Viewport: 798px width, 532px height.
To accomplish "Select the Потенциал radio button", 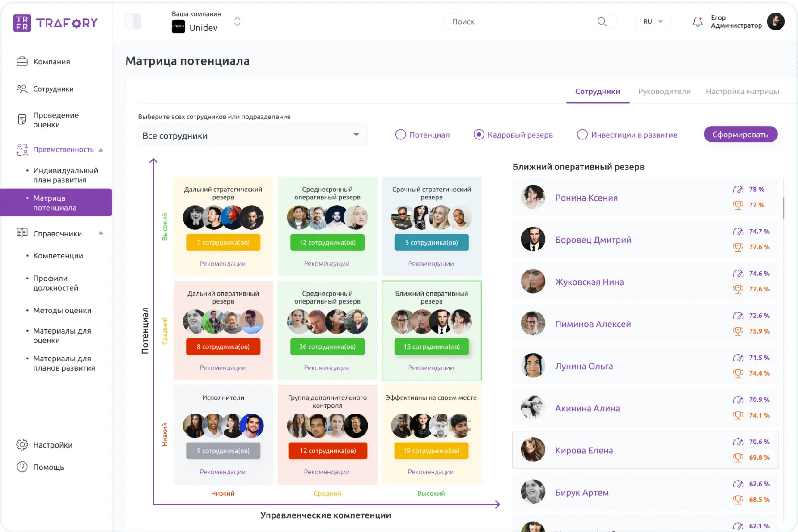I will pos(400,135).
